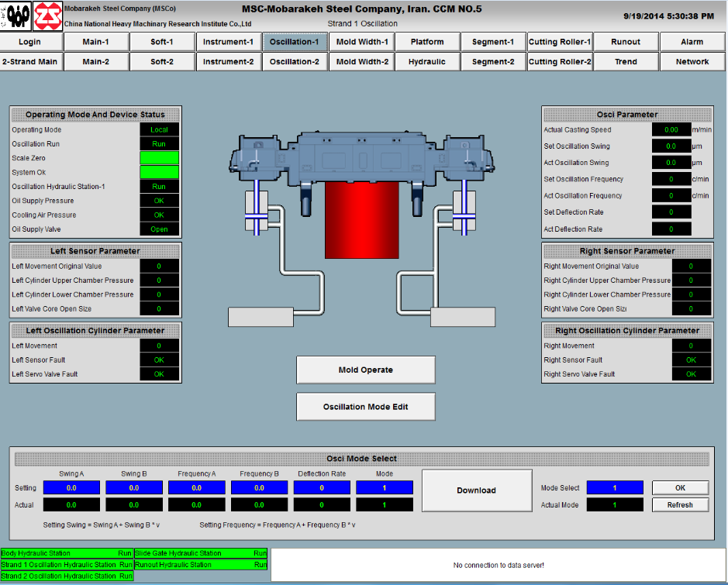The width and height of the screenshot is (728, 585).
Task: Click the Refresh button
Action: (680, 504)
